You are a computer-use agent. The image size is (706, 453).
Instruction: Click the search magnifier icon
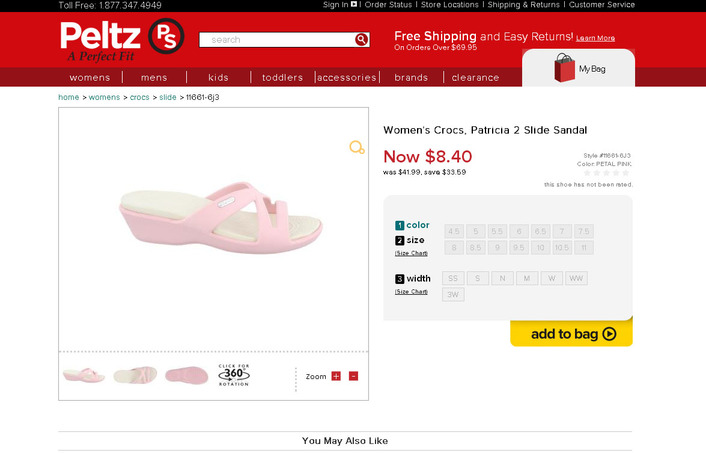click(x=361, y=40)
